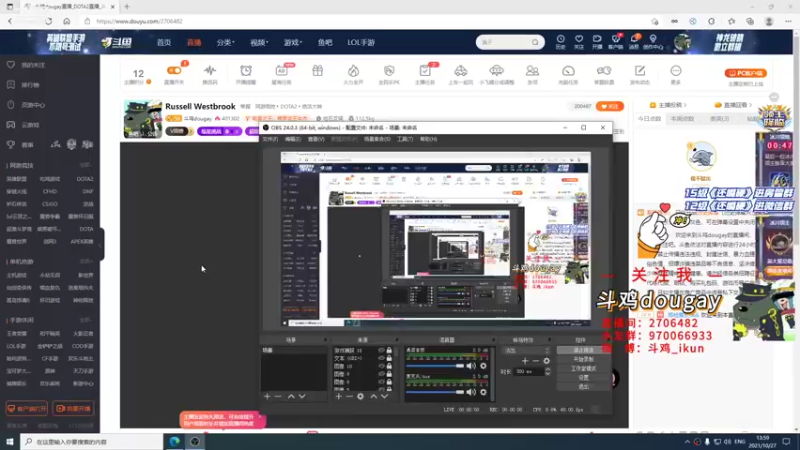The height and width of the screenshot is (450, 800).
Task: Open OBS scene collection menu
Action: [377, 139]
